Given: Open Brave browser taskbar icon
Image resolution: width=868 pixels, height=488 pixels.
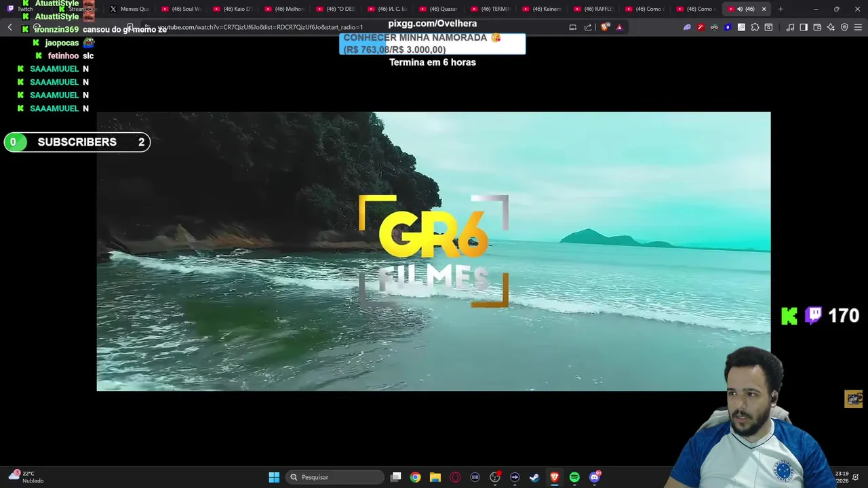Looking at the screenshot, I should [554, 477].
